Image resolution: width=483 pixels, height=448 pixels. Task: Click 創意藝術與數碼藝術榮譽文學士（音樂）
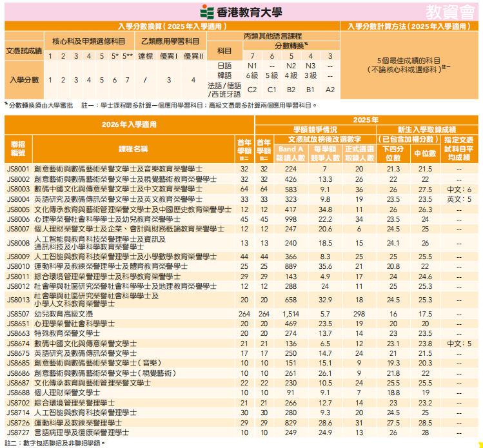pyautogui.click(x=97, y=364)
